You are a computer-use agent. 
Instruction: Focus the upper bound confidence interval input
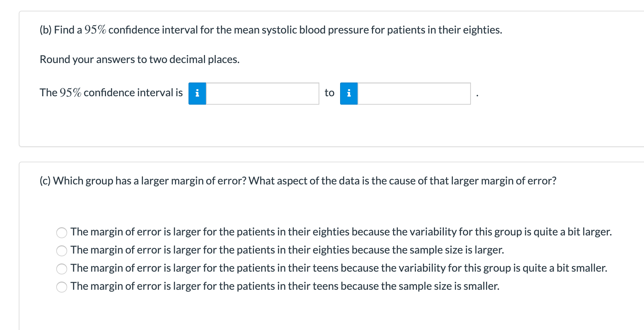click(x=414, y=94)
